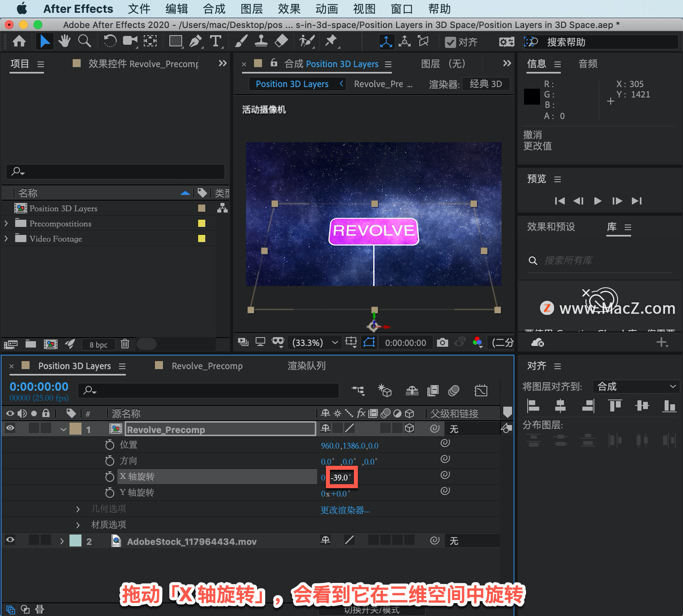
Task: Select the Pen tool
Action: (x=196, y=41)
